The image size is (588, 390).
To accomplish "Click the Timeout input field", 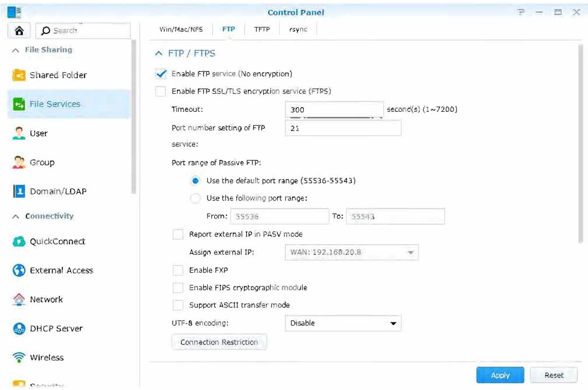I will pos(334,110).
